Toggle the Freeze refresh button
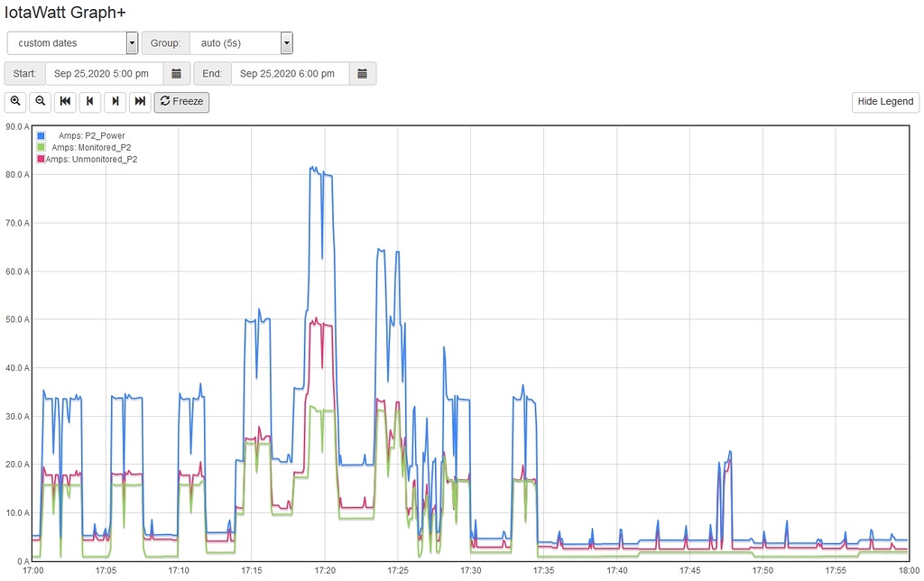This screenshot has height=581, width=924. click(181, 102)
